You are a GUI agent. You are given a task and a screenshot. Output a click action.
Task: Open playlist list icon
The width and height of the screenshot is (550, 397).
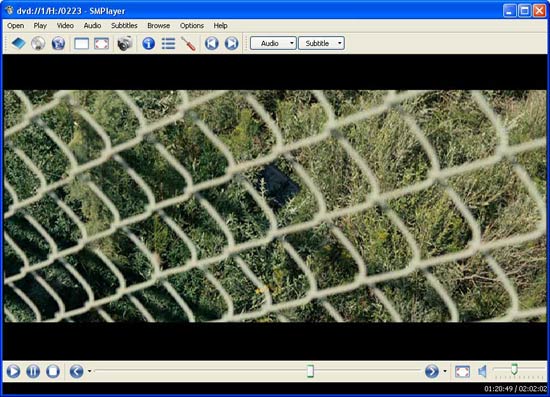pyautogui.click(x=168, y=43)
